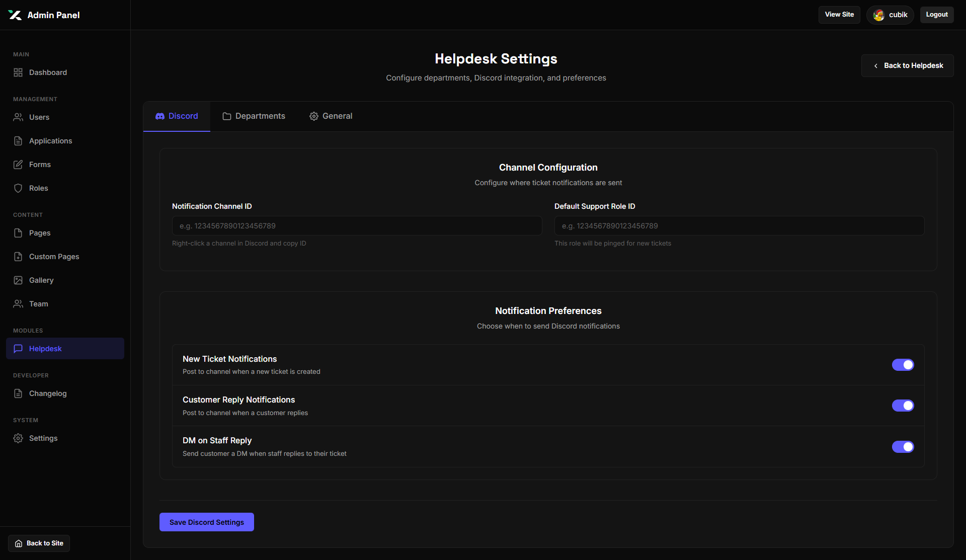Click the Departments folder icon
Screen dimensions: 966x560
point(227,116)
